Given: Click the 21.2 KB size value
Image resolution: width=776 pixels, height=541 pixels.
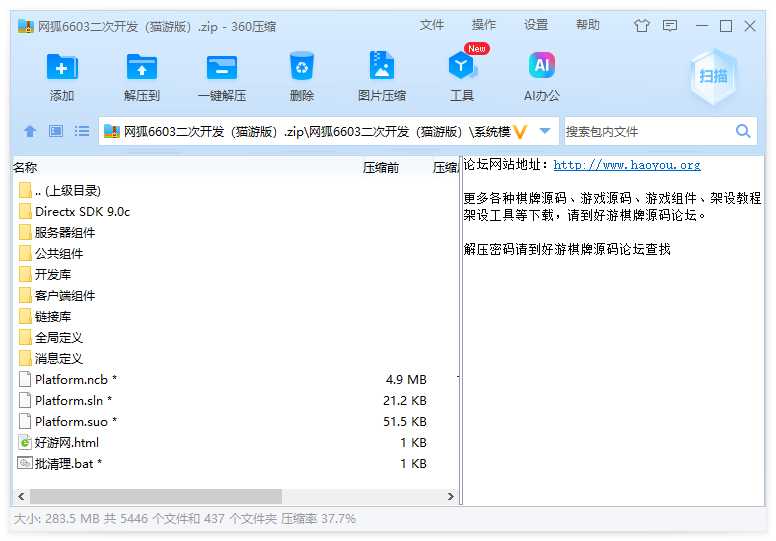Looking at the screenshot, I should click(404, 400).
